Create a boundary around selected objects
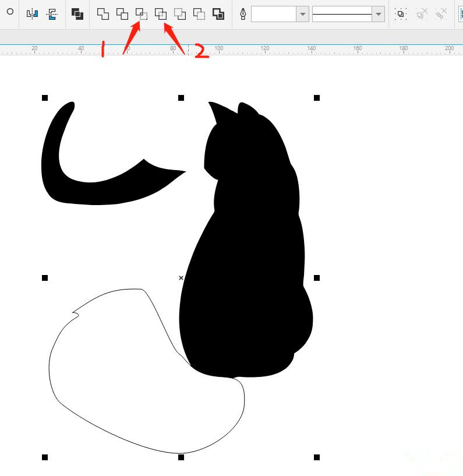463x476 pixels. click(218, 14)
